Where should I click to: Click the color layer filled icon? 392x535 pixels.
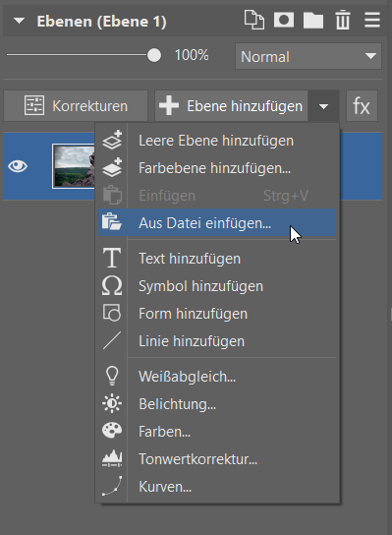[112, 167]
